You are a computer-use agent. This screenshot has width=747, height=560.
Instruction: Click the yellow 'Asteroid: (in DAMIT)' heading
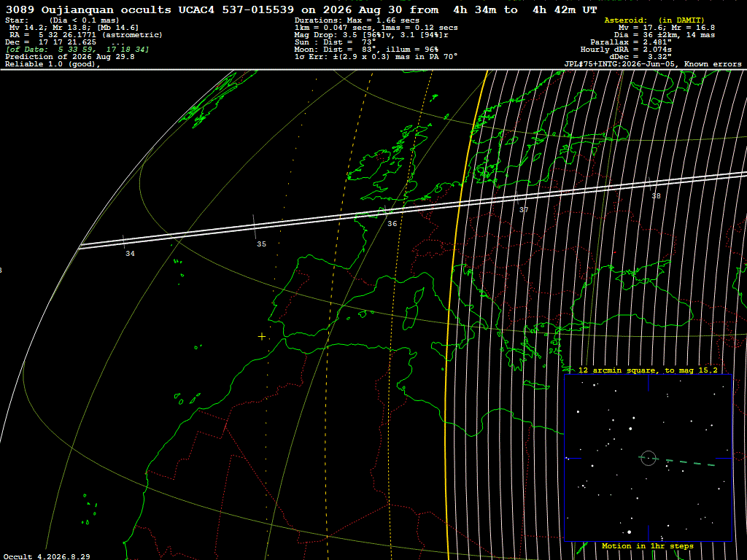tap(654, 20)
